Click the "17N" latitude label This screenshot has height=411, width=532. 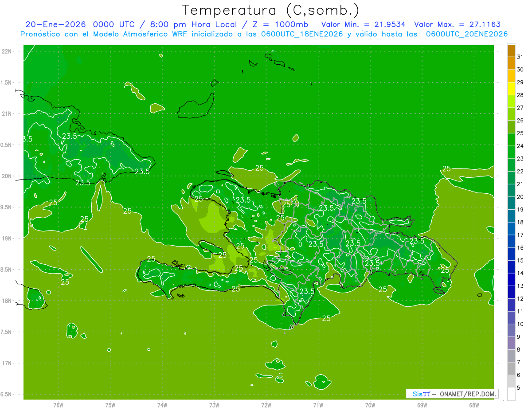click(x=7, y=363)
